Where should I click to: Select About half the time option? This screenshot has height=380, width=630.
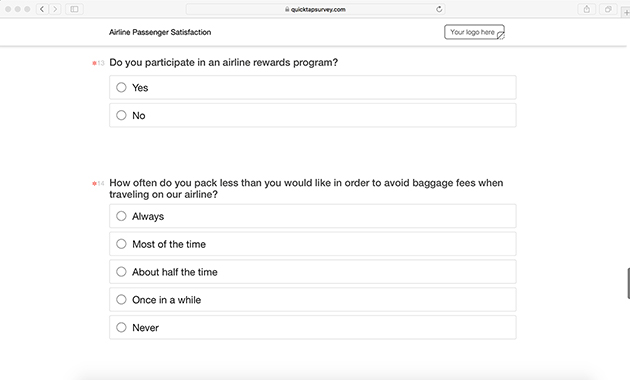(x=313, y=272)
